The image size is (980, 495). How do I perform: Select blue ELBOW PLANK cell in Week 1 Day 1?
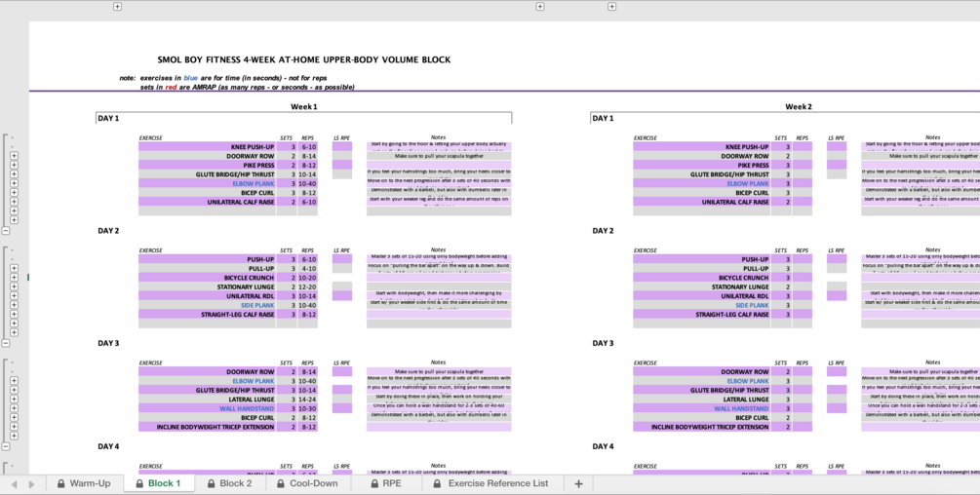(x=207, y=183)
